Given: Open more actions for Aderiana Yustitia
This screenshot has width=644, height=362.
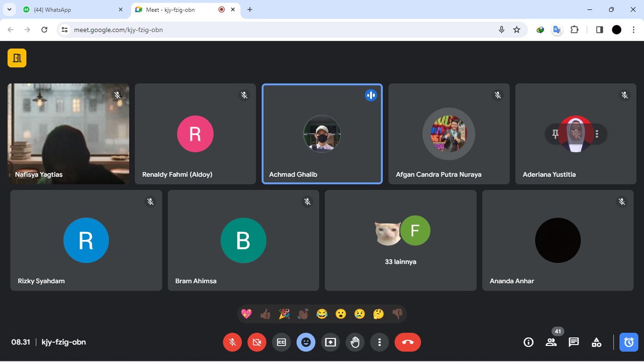Looking at the screenshot, I should [x=597, y=134].
